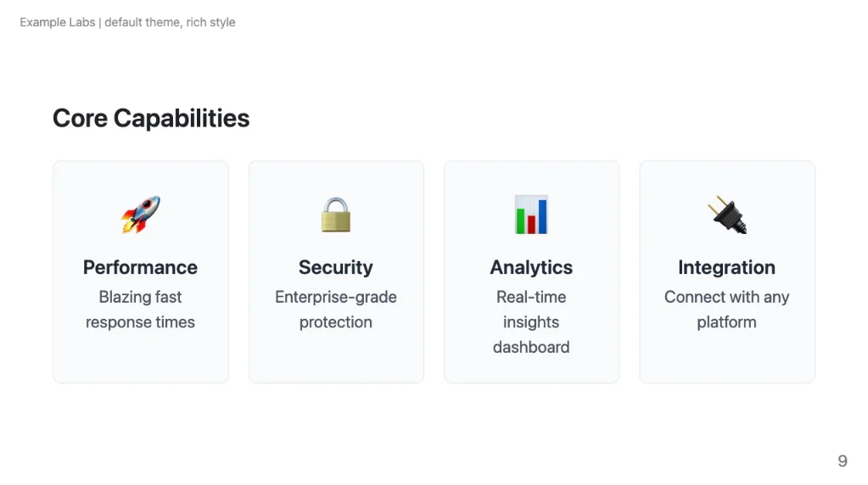Click the 'Blazing fast' text line

(x=140, y=297)
